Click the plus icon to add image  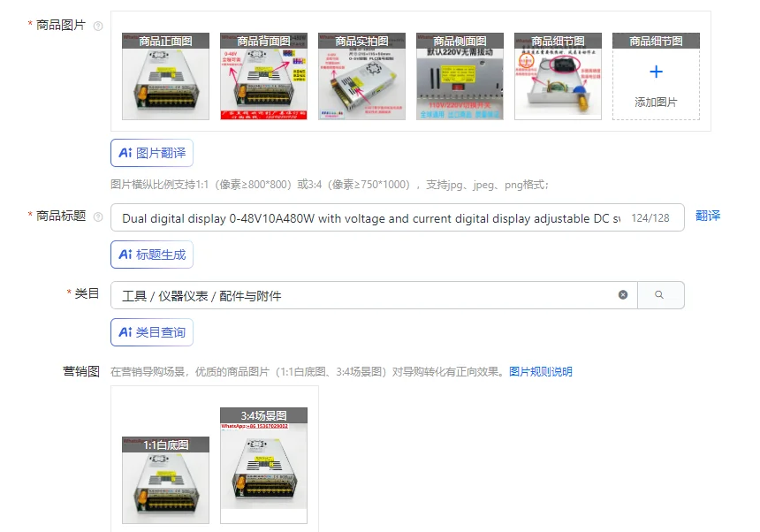[656, 72]
